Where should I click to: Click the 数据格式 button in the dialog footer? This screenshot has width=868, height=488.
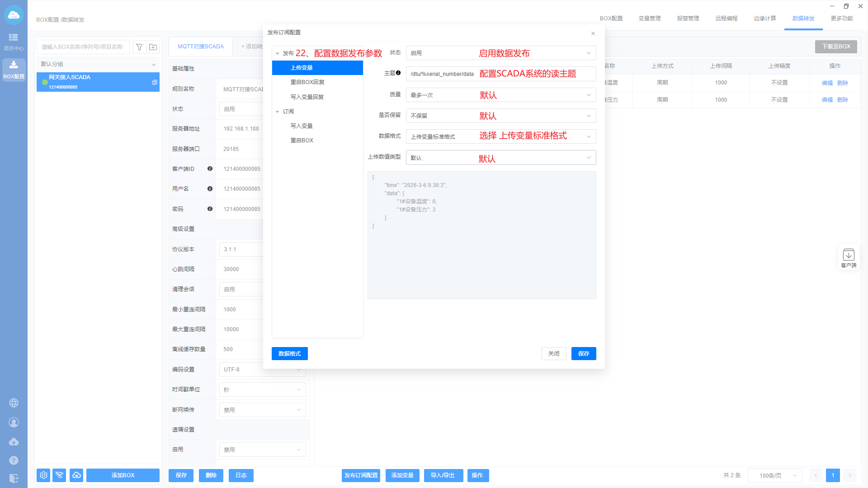point(289,354)
